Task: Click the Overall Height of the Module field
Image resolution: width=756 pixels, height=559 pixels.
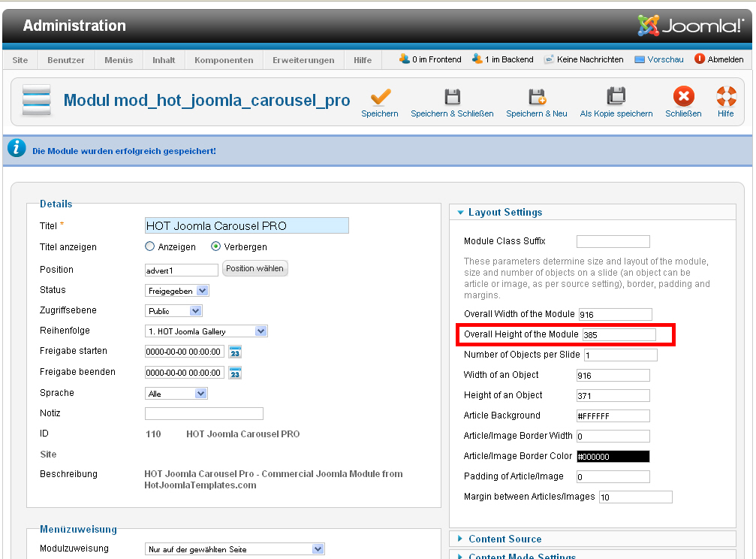Action: coord(619,334)
